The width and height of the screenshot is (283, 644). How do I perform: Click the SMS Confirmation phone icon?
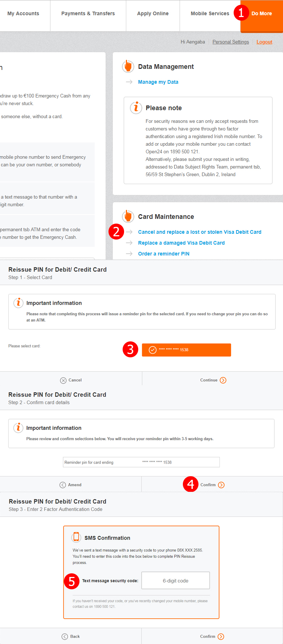[76, 537]
